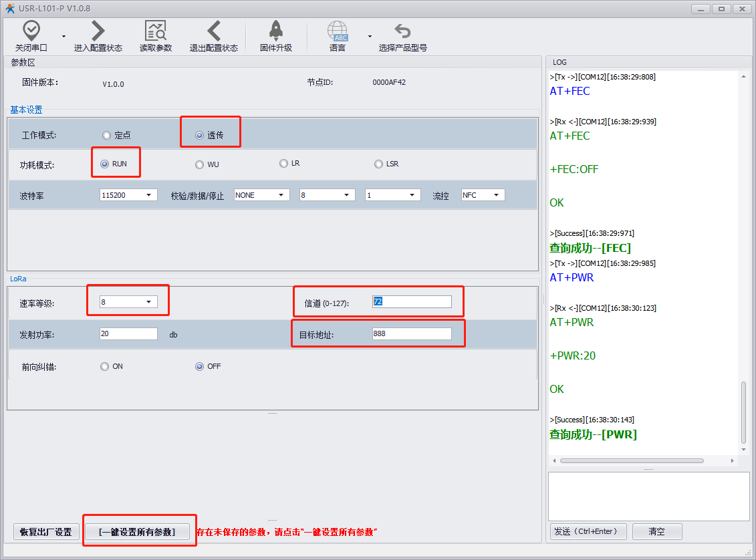Open the 波特率 115200 dropdown
The image size is (756, 560).
[128, 195]
